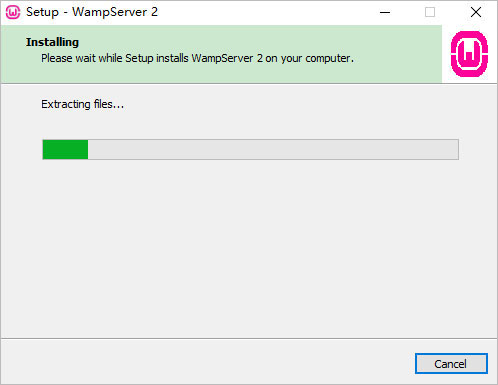The height and width of the screenshot is (385, 498).
Task: Click "on your computer." in the header message
Action: (x=309, y=58)
